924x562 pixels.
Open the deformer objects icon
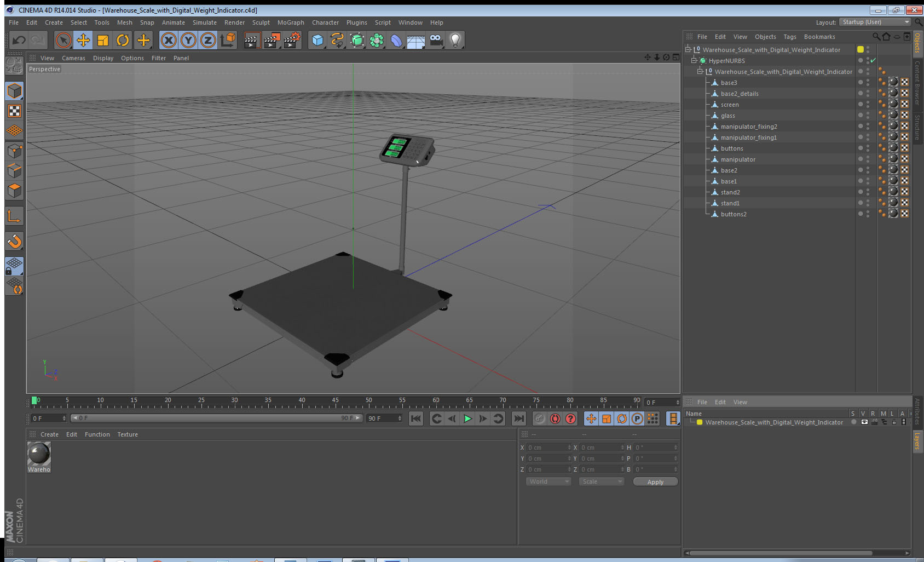396,40
